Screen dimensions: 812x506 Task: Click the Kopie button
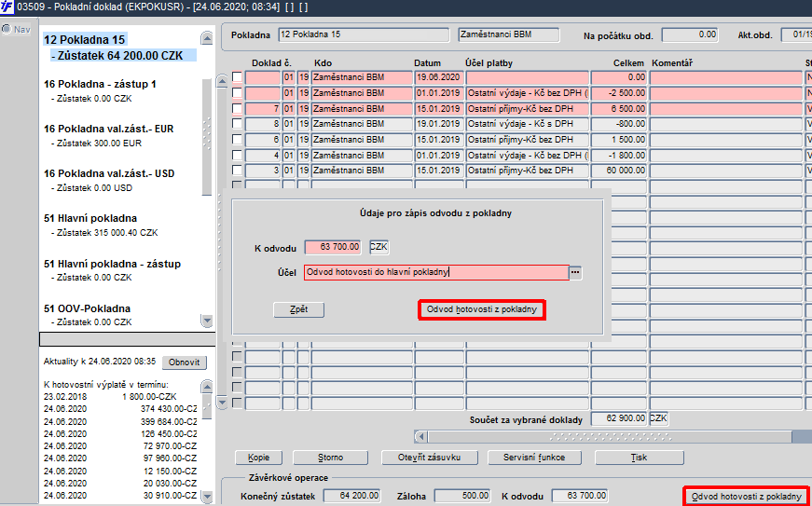(x=258, y=458)
